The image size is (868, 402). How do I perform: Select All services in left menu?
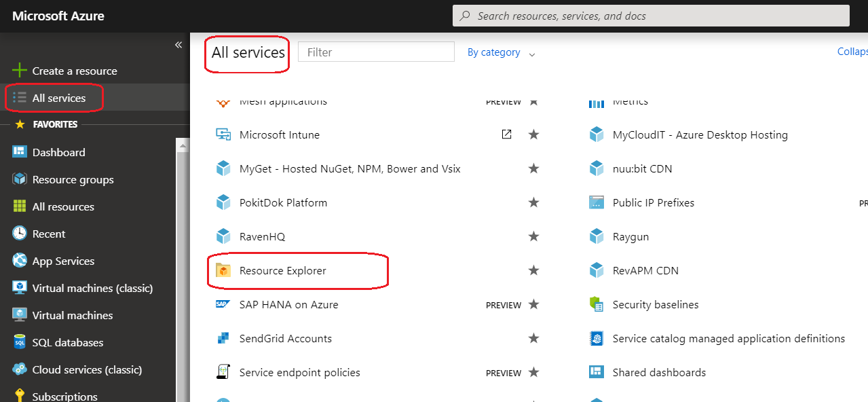pos(59,98)
